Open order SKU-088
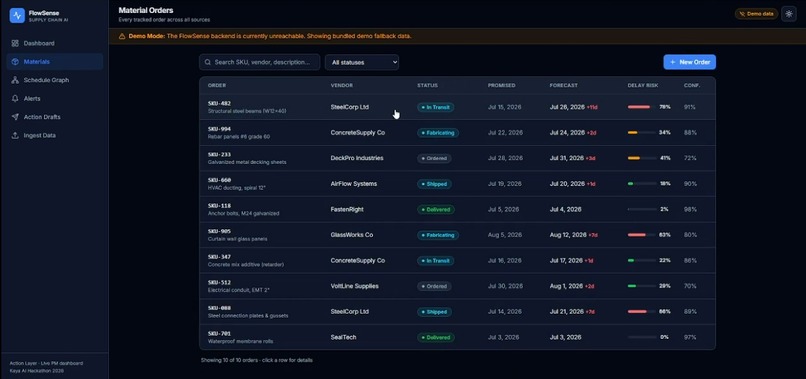 (457, 312)
